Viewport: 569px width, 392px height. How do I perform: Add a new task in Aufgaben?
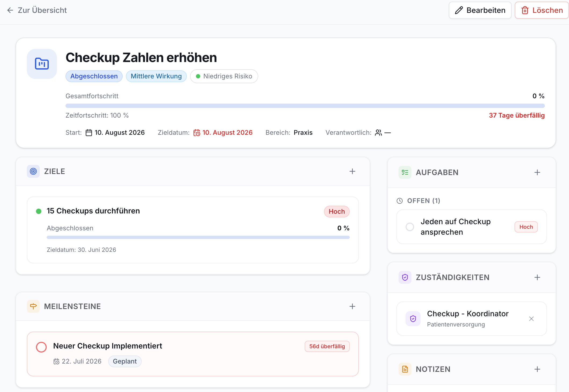pos(537,172)
